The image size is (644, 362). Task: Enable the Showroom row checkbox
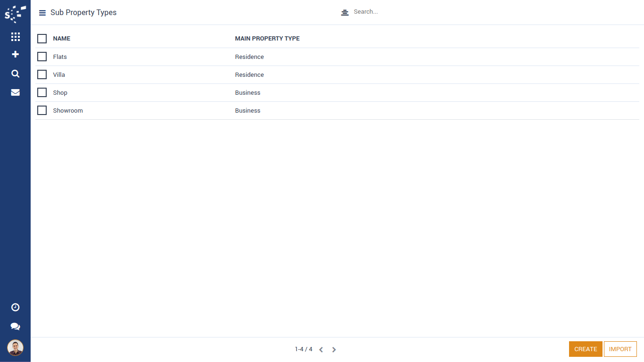coord(42,110)
